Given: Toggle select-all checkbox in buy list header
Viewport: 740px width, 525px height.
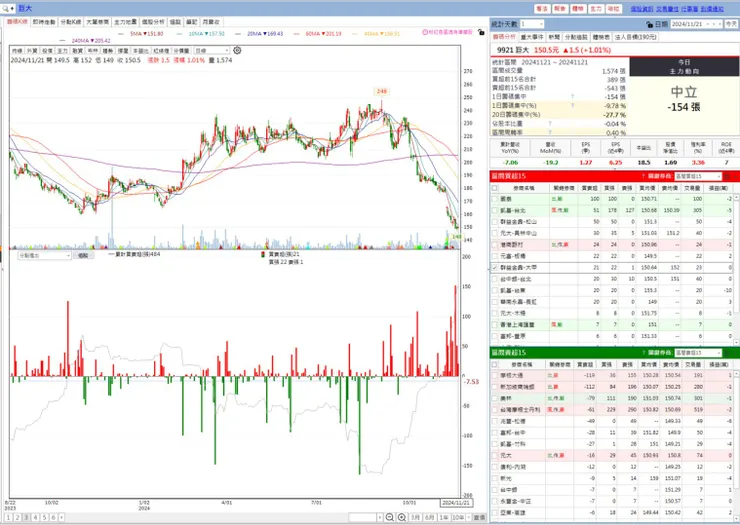Looking at the screenshot, I should point(495,188).
